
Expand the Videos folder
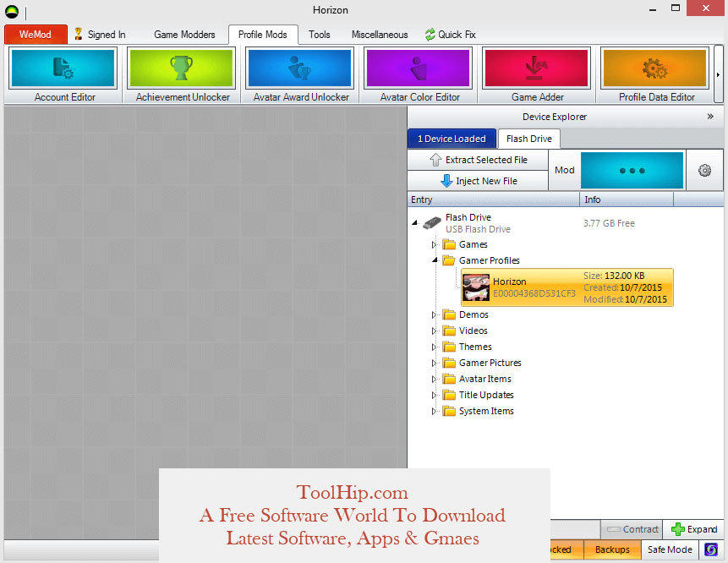pos(434,331)
